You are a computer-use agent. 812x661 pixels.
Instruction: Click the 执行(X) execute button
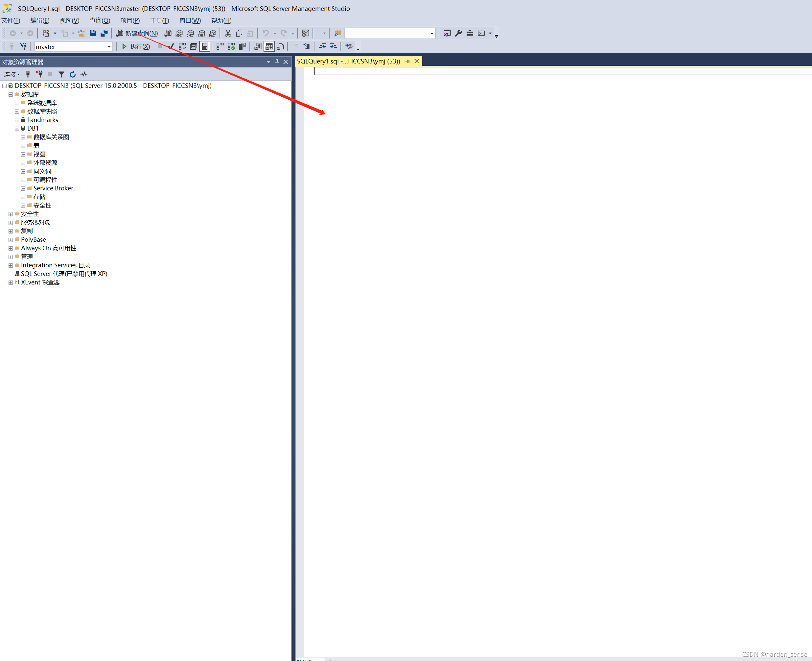tap(135, 46)
